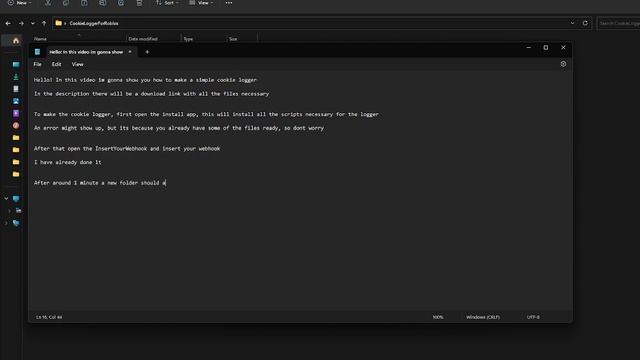Viewport: 640px width, 360px height.
Task: Sort files by Name column
Action: pos(40,39)
